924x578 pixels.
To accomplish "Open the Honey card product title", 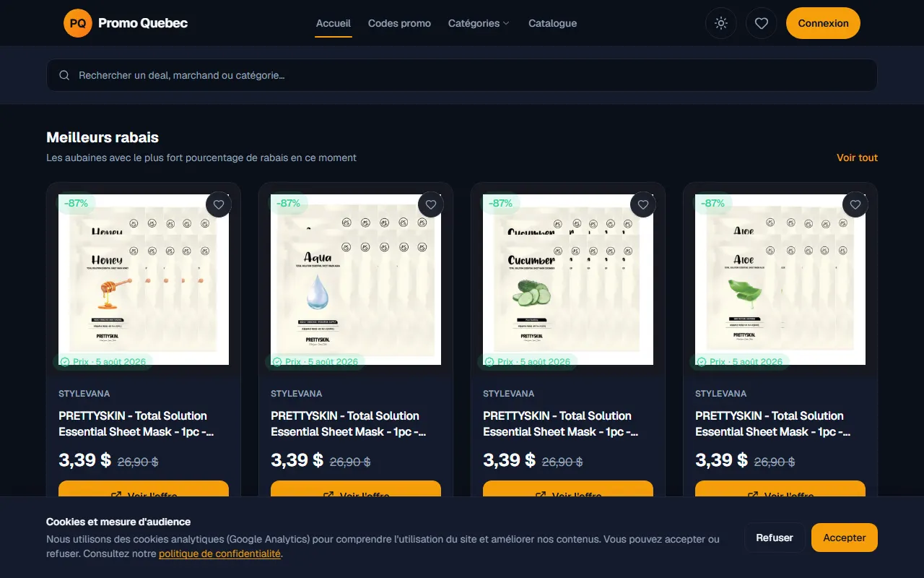I will 137,423.
